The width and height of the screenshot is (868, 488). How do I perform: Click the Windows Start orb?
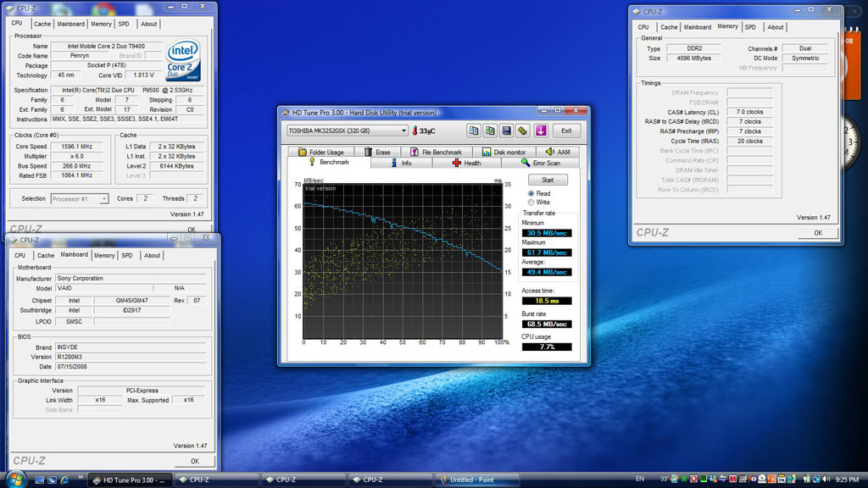point(15,480)
